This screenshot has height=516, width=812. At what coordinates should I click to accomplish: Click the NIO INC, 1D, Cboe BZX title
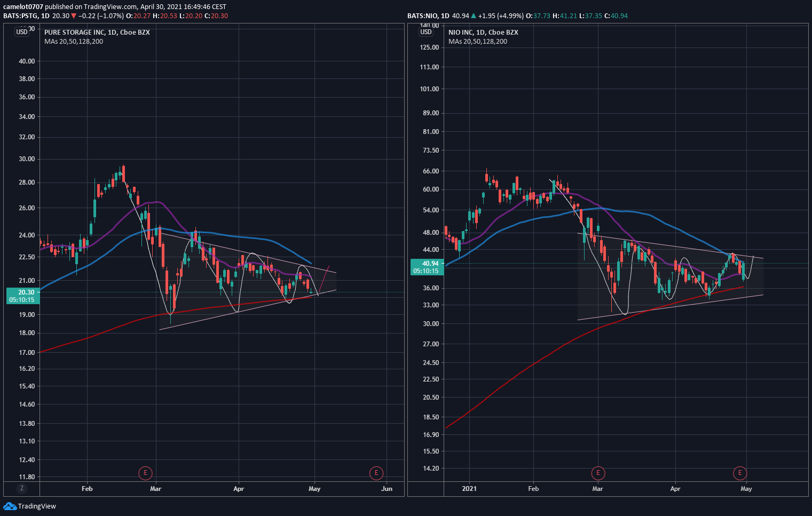483,32
